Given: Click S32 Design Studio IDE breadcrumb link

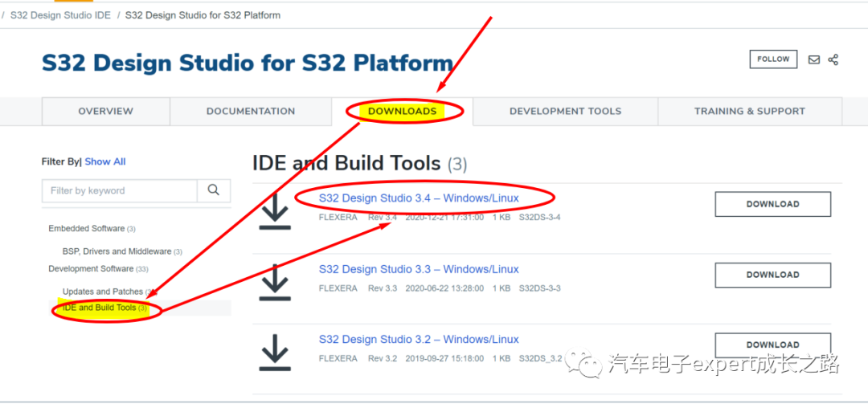Looking at the screenshot, I should tap(60, 15).
